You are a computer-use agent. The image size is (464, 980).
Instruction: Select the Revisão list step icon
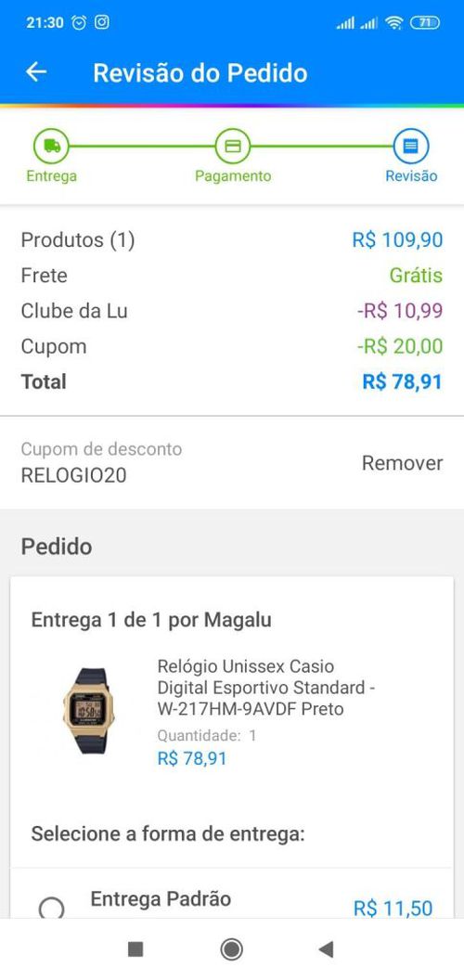point(411,147)
